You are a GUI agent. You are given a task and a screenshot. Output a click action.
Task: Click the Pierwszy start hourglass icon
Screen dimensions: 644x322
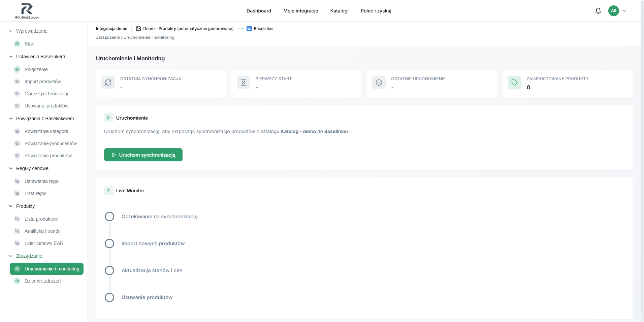tap(244, 83)
